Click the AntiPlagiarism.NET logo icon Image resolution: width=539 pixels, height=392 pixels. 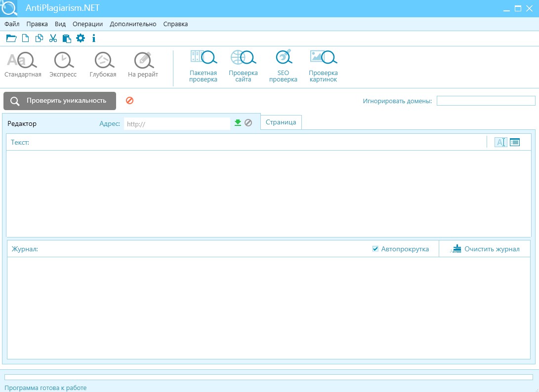(8, 8)
